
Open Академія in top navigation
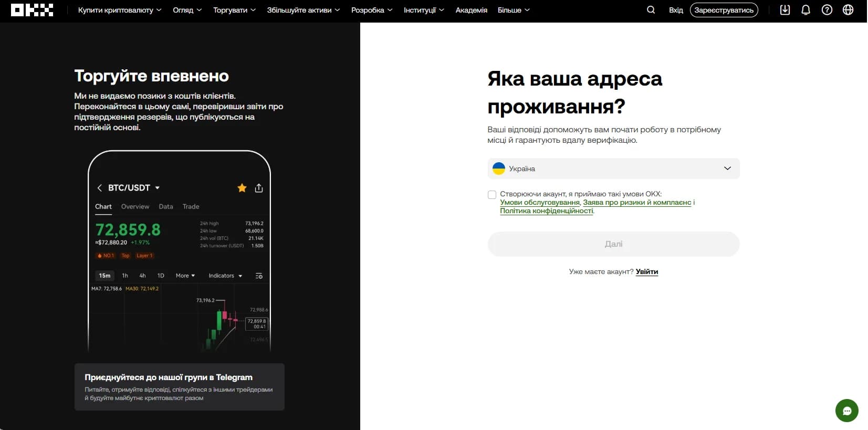point(472,10)
